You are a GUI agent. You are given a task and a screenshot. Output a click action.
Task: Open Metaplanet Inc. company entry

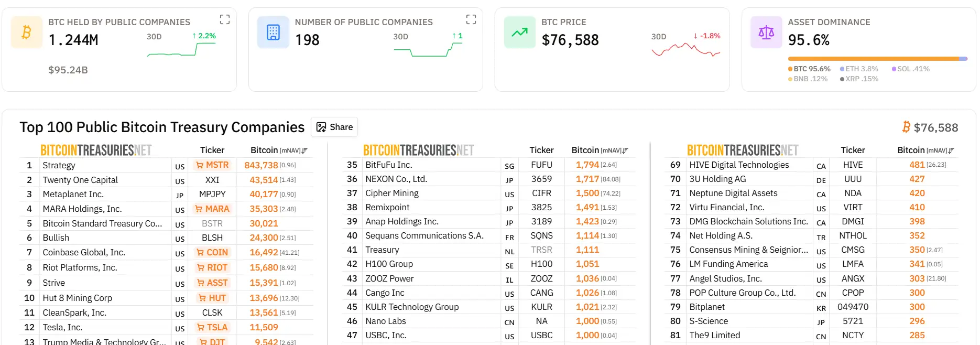tap(73, 194)
